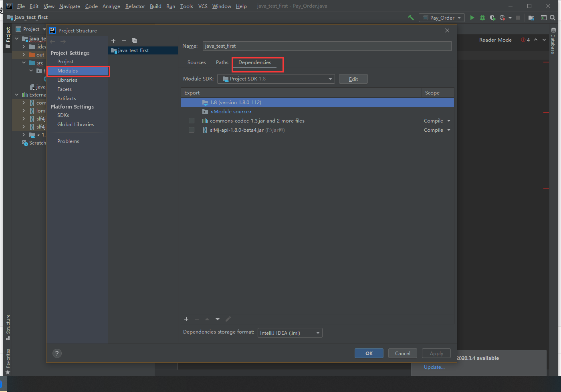Open the Refactor menu
561x392 pixels.
[135, 6]
